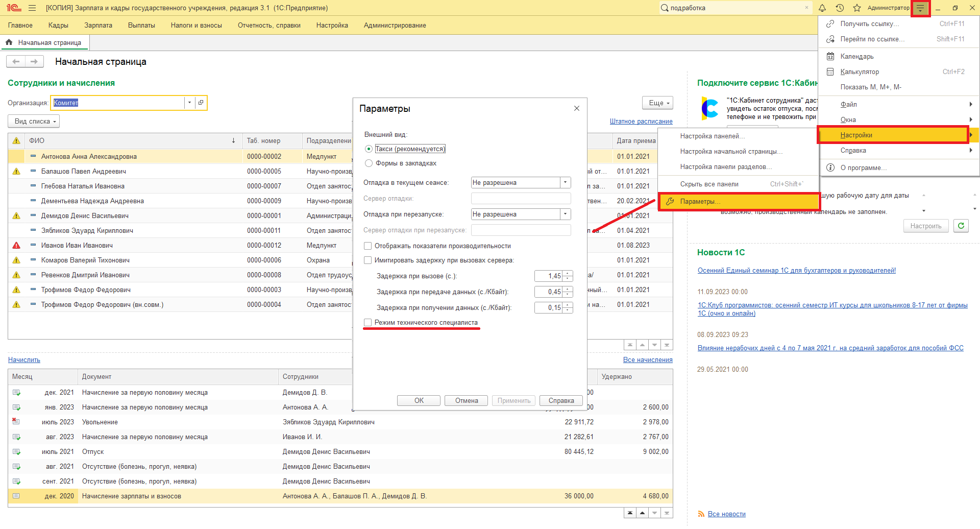The width and height of the screenshot is (980, 529).
Task: Enable Отображать показатели производительности checkbox
Action: coord(367,246)
